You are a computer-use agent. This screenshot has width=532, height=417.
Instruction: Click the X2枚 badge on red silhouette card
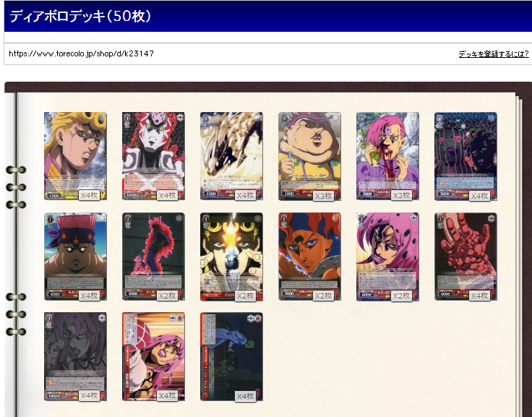[167, 296]
